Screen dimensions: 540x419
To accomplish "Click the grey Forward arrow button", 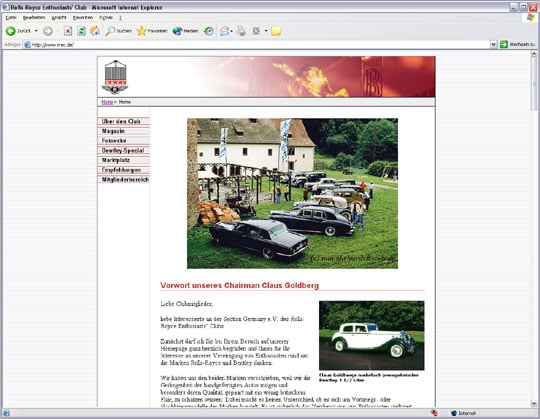I will click(48, 31).
